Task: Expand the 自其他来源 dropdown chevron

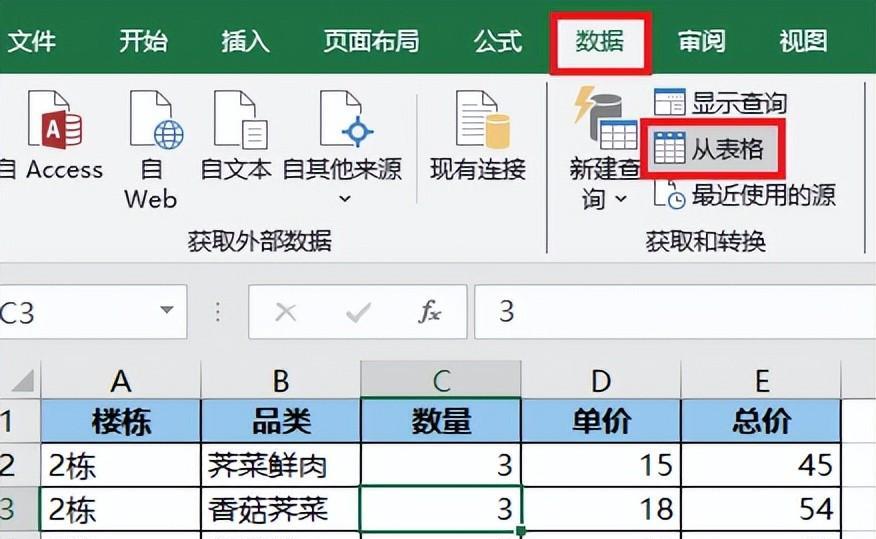Action: click(345, 198)
